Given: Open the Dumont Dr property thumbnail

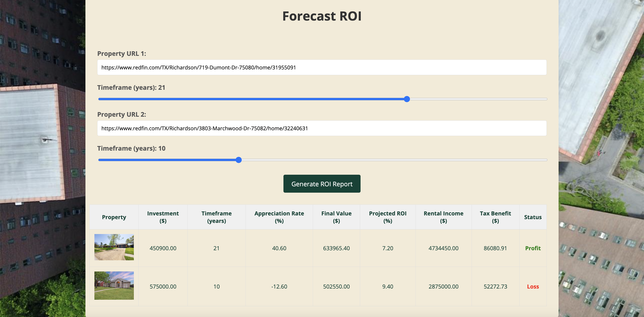Looking at the screenshot, I should coord(114,247).
